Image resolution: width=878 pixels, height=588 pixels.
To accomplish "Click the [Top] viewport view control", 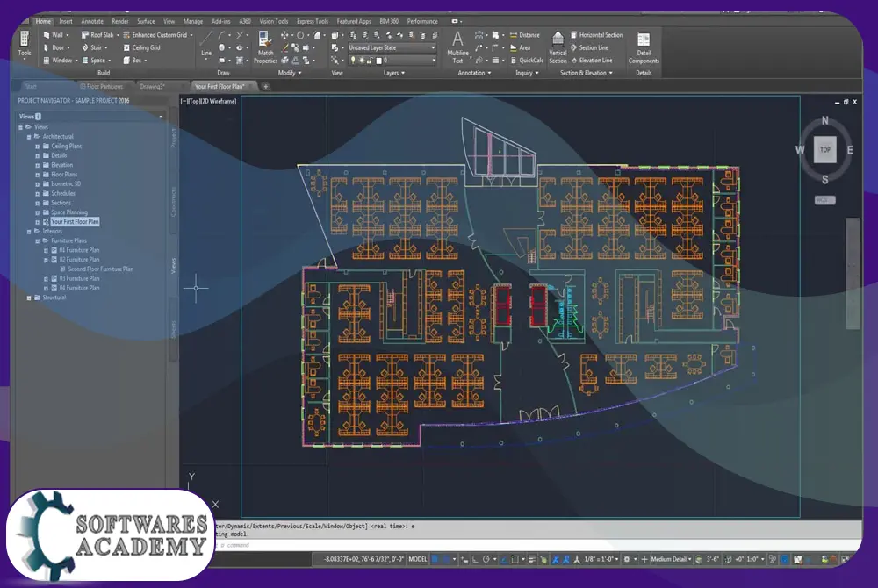I will point(193,101).
